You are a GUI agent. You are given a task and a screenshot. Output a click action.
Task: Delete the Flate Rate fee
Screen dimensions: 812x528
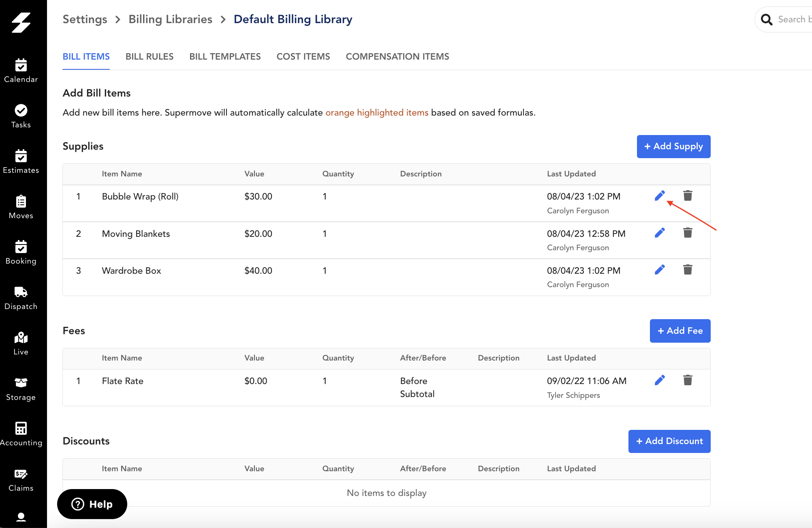[688, 380]
